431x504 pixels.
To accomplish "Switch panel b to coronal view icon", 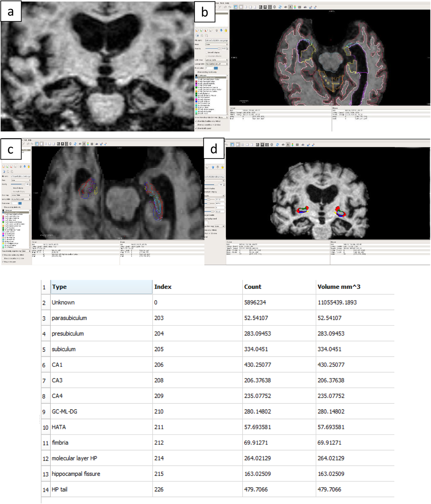I will (265, 7).
